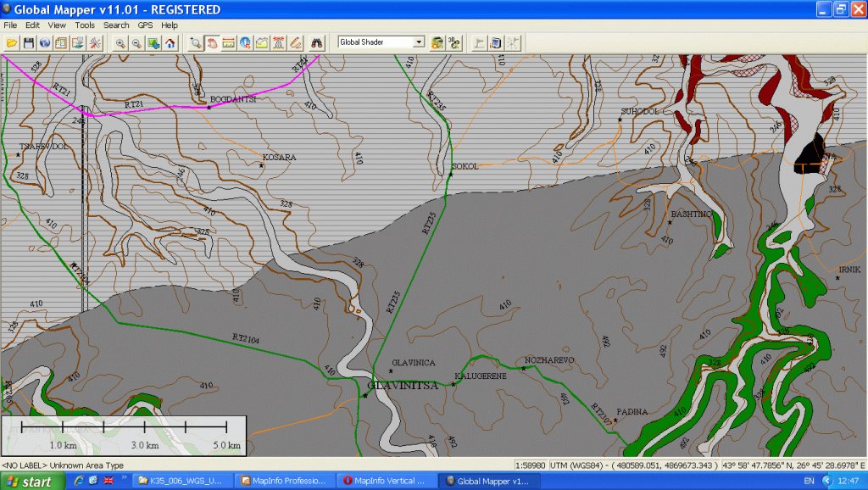Open the Tools menu
Viewport: 868px width, 490px height.
(x=85, y=25)
